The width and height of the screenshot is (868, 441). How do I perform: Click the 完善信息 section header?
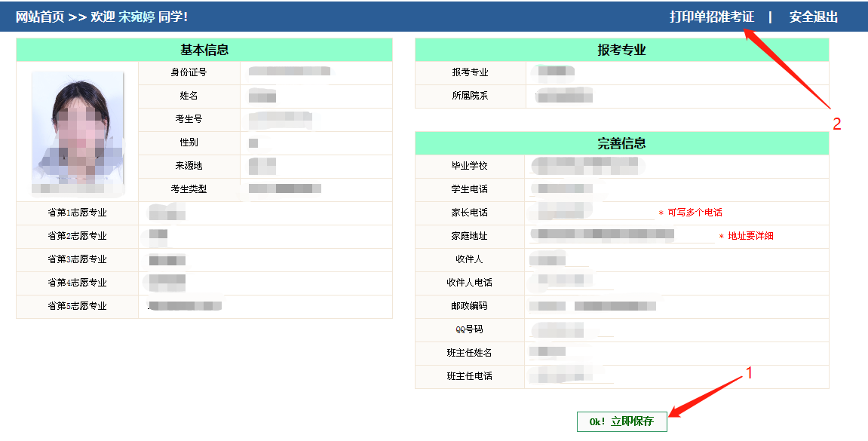[621, 143]
